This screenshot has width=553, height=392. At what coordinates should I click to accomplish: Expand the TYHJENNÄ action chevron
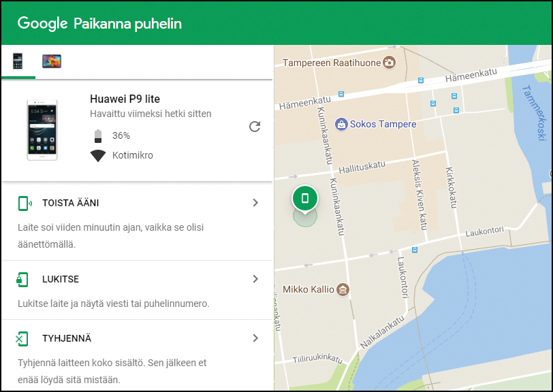pos(255,338)
